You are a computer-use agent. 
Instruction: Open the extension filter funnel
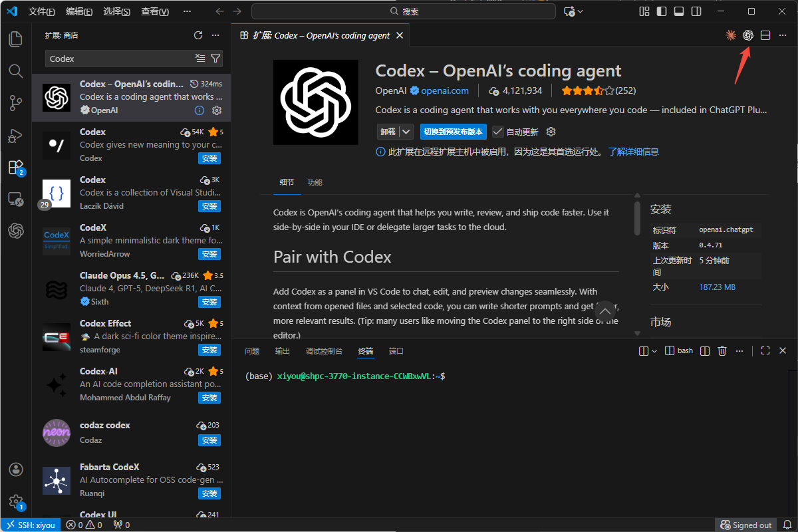click(215, 59)
